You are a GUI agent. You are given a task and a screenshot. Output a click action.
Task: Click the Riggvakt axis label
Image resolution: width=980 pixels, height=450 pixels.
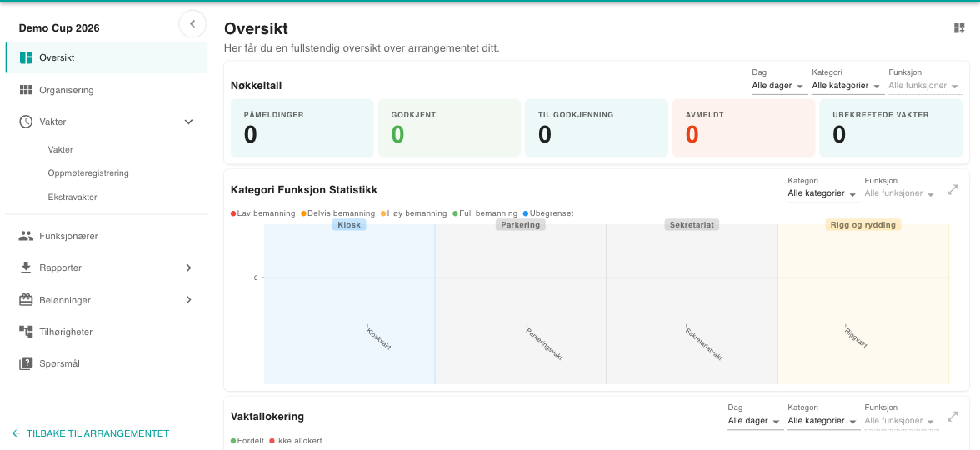(856, 337)
